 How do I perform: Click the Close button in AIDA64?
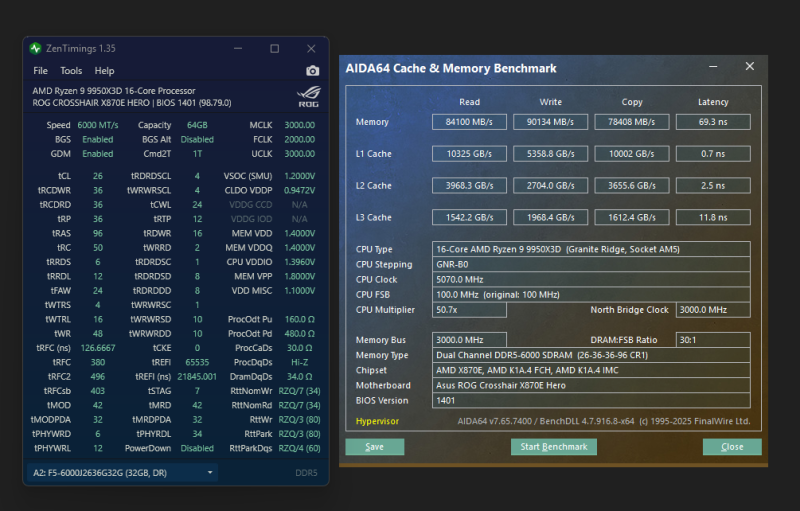(732, 447)
